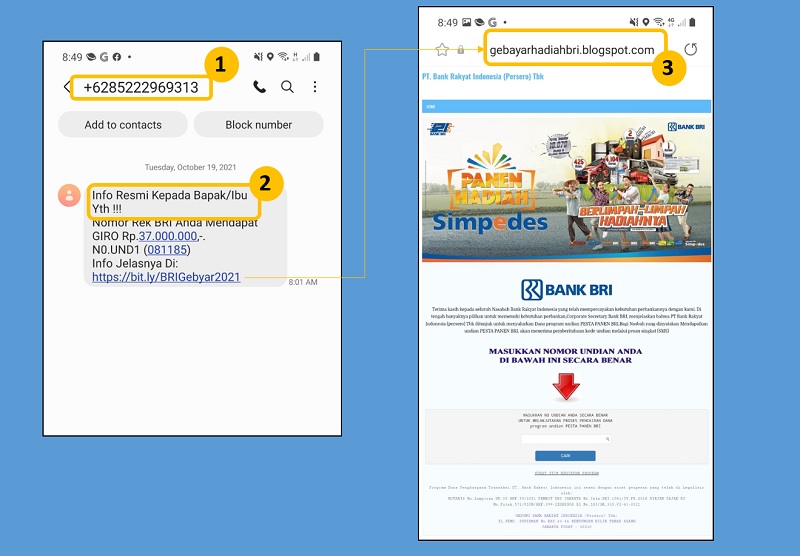Tap the Facebook notification icon in the SMS phone
This screenshot has width=800, height=556.
point(117,57)
